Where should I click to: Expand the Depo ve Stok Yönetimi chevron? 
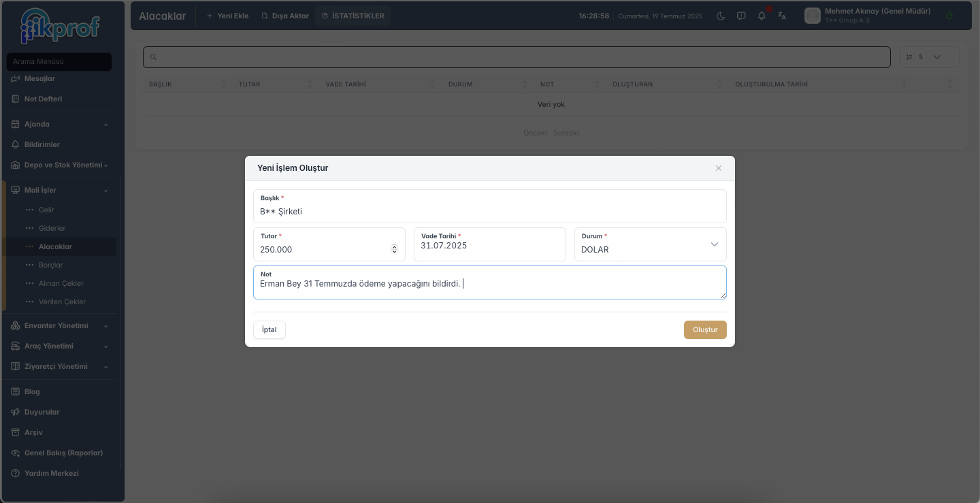pyautogui.click(x=105, y=165)
